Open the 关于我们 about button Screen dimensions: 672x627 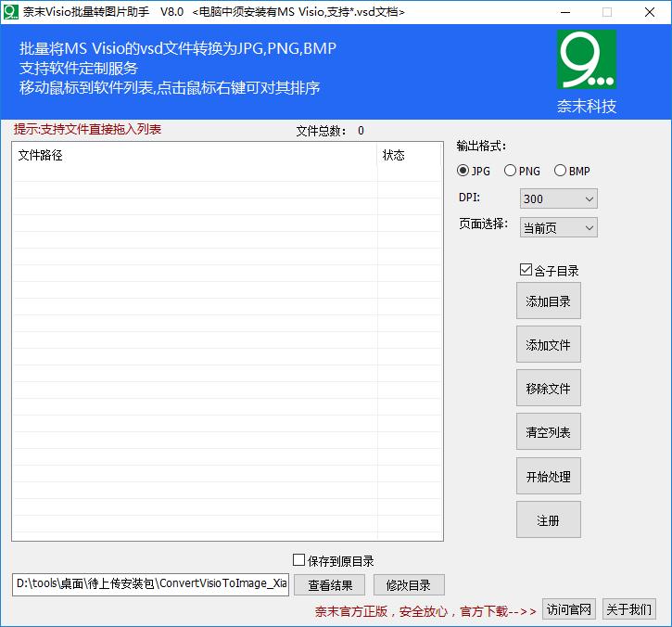628,609
